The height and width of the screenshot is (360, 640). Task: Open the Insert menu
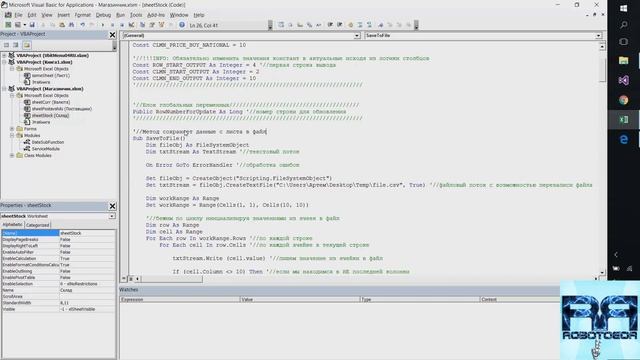click(x=63, y=15)
